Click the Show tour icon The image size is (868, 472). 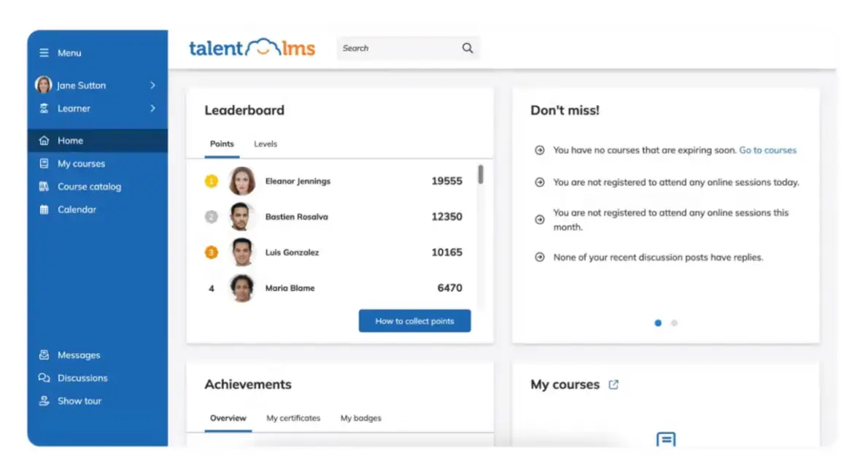(44, 401)
